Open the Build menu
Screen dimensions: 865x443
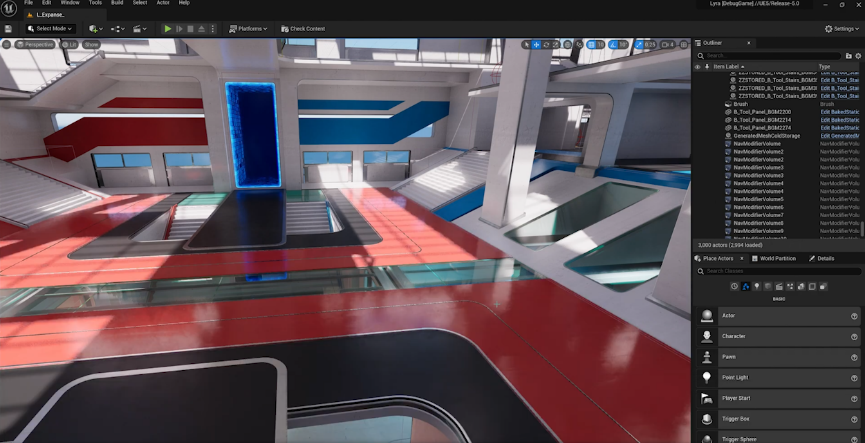click(x=117, y=3)
